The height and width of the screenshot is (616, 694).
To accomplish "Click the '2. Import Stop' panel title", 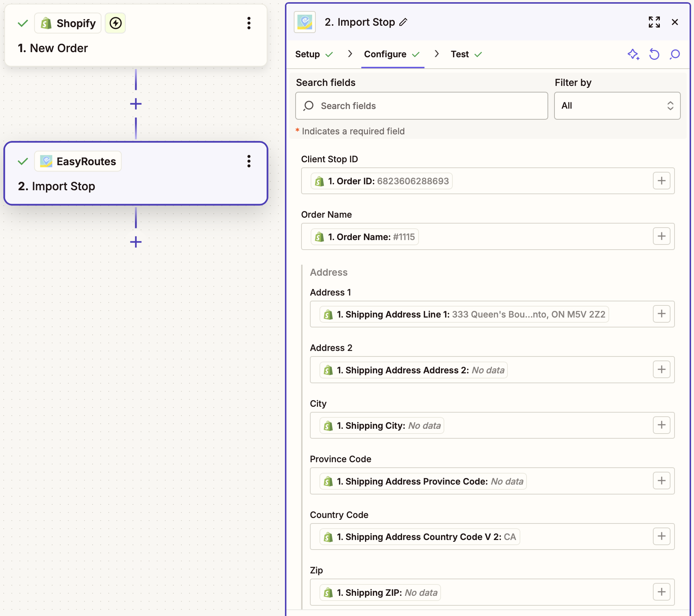I will pyautogui.click(x=360, y=22).
